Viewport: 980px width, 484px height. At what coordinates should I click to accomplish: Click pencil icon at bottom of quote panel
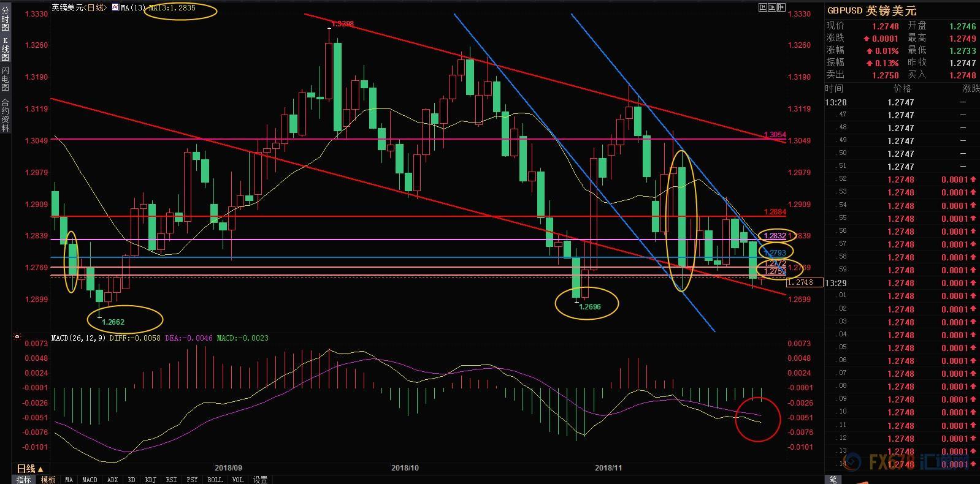click(833, 479)
